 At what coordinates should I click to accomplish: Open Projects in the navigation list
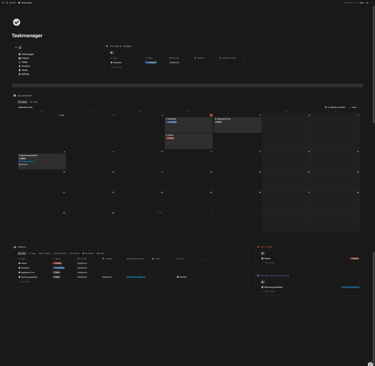24,58
